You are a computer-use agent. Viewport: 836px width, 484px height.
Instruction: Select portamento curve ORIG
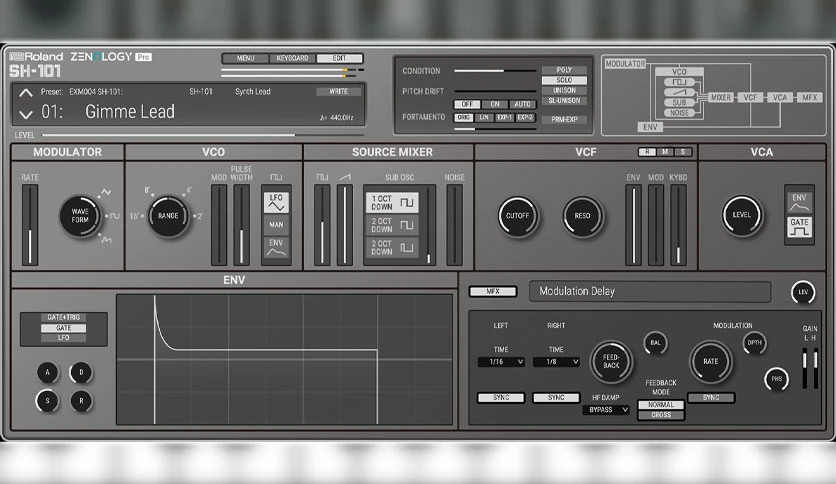click(463, 117)
